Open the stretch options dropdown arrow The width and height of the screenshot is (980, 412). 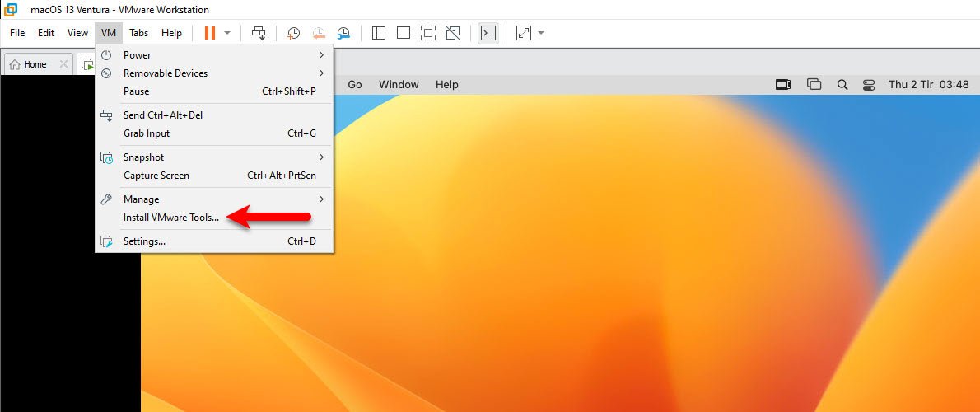click(540, 33)
